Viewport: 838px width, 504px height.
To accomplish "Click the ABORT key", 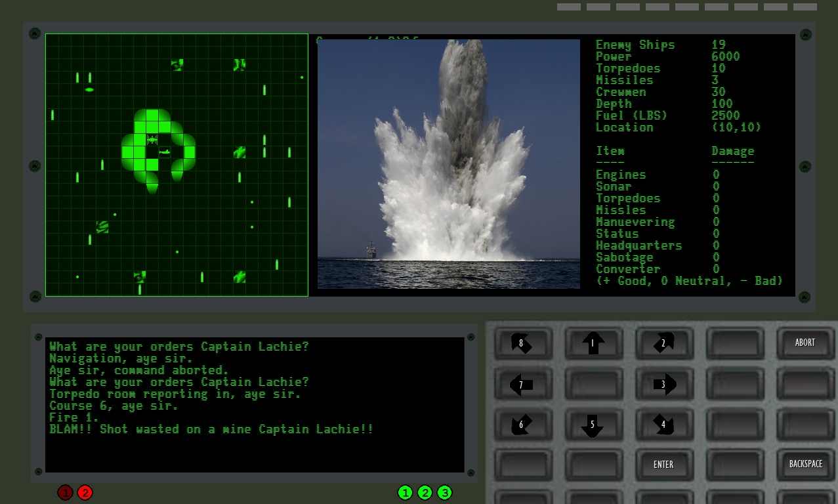I will (805, 343).
